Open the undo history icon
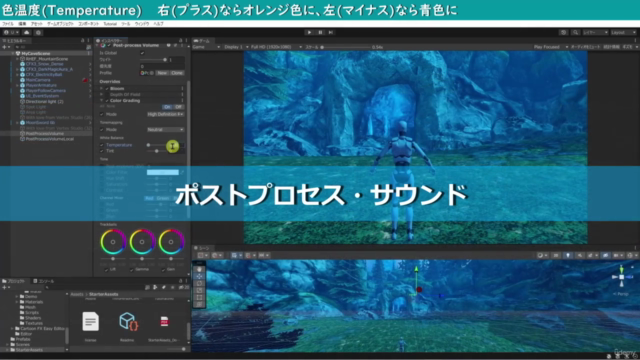 [564, 32]
